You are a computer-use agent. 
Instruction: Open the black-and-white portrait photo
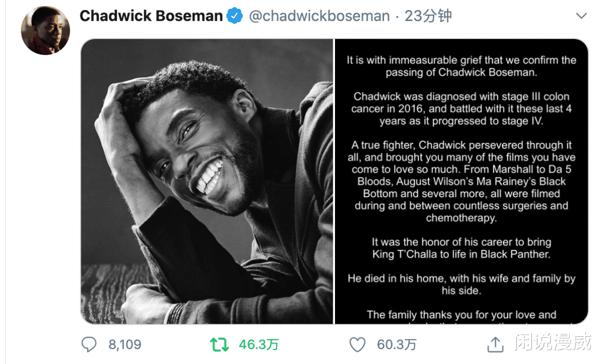point(207,181)
